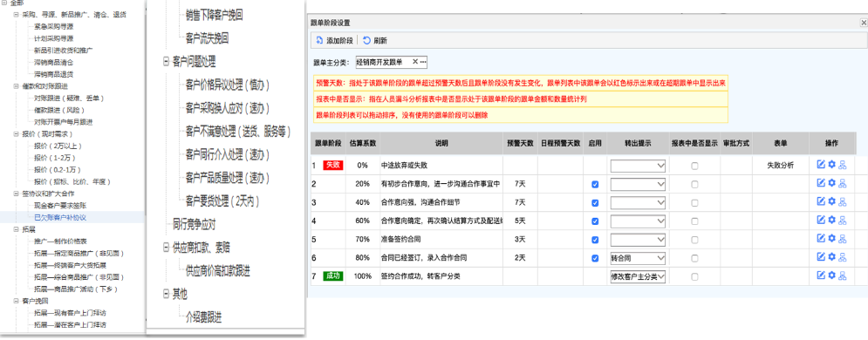868x340 pixels.
Task: Collapse the 催款和对账跟进 tree node
Action: [x=16, y=86]
